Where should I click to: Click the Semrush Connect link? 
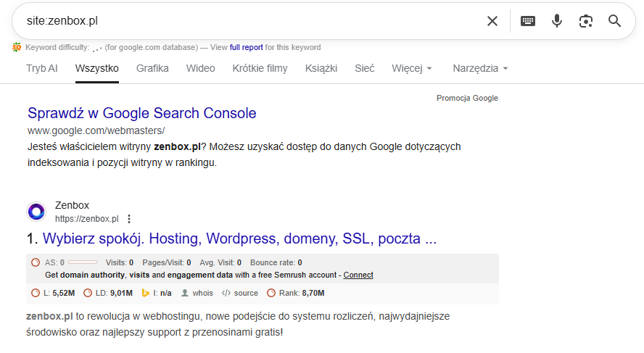click(x=358, y=275)
